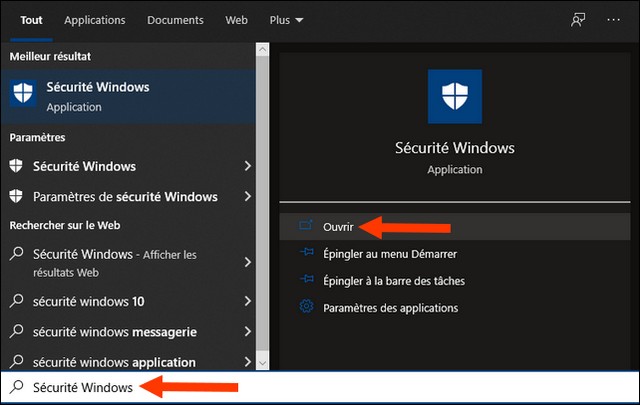Click the pin icon for Épingler au menu Démarrer
The width and height of the screenshot is (640, 405).
click(x=307, y=253)
